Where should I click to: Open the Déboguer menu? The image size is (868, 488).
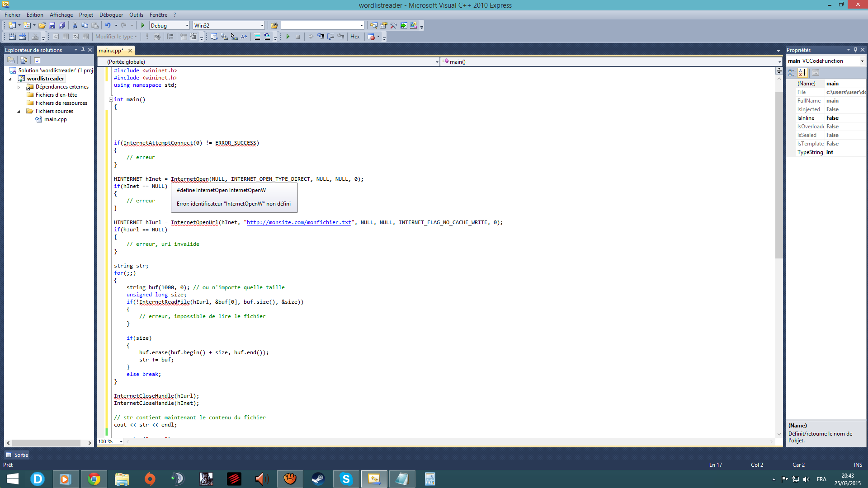[111, 14]
